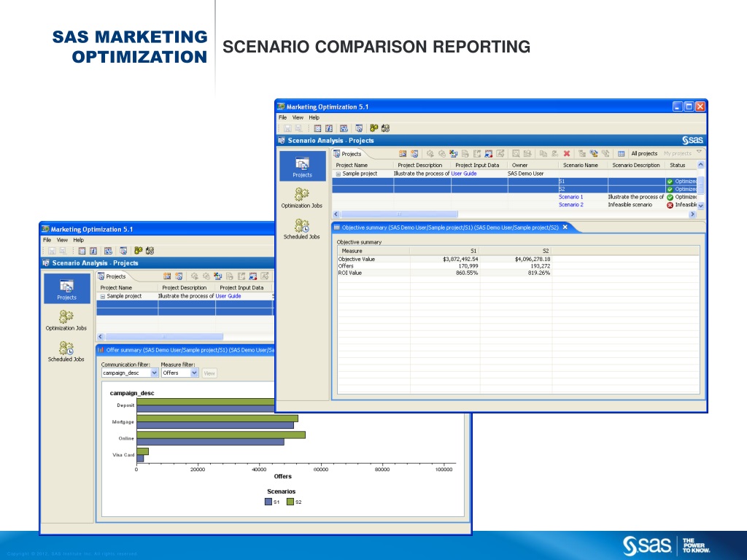Image resolution: width=747 pixels, height=560 pixels.
Task: Select the Objective summary tab
Action: (449, 227)
